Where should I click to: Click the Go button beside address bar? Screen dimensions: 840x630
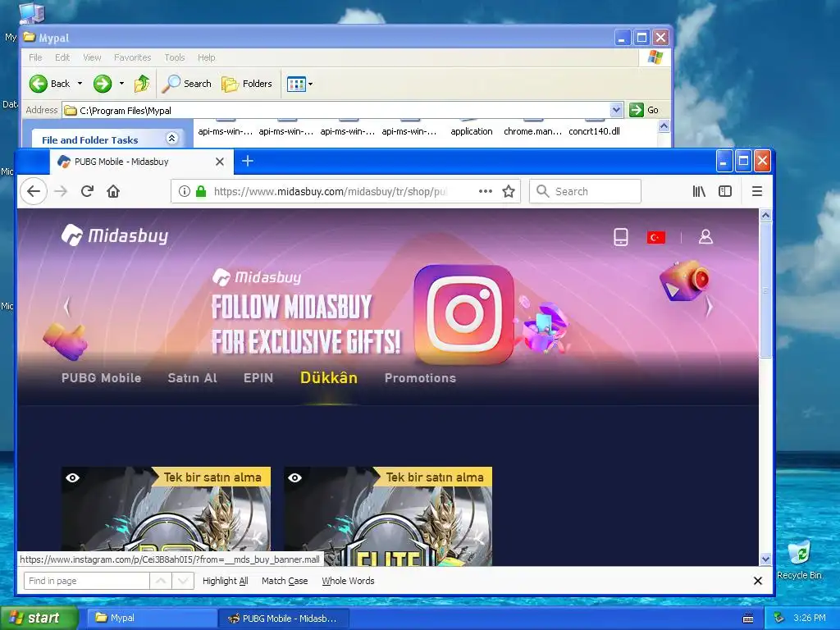(645, 110)
